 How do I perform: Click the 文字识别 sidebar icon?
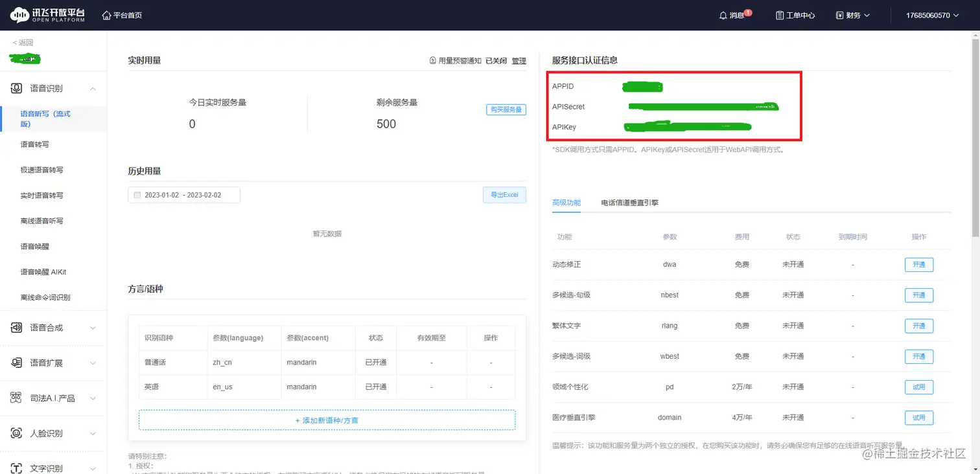pyautogui.click(x=16, y=468)
